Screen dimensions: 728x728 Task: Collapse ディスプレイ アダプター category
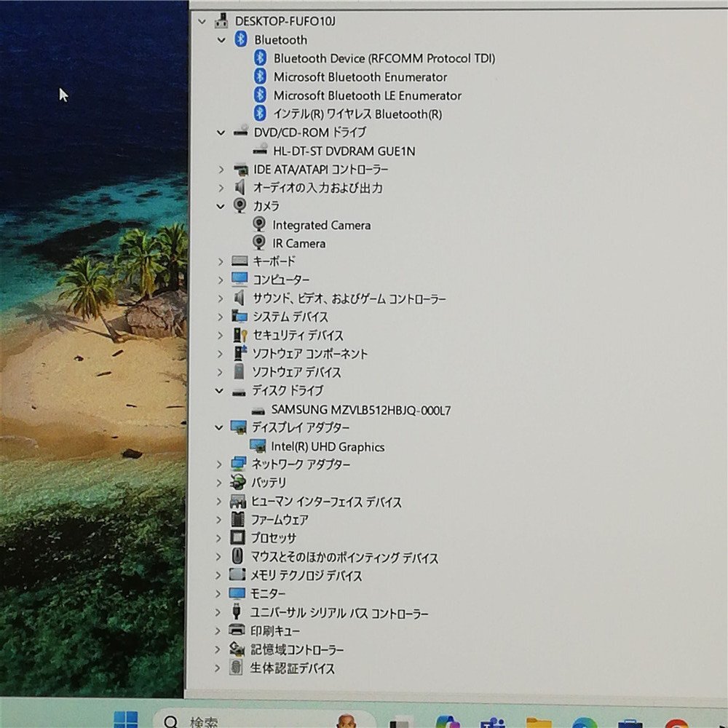tap(219, 427)
